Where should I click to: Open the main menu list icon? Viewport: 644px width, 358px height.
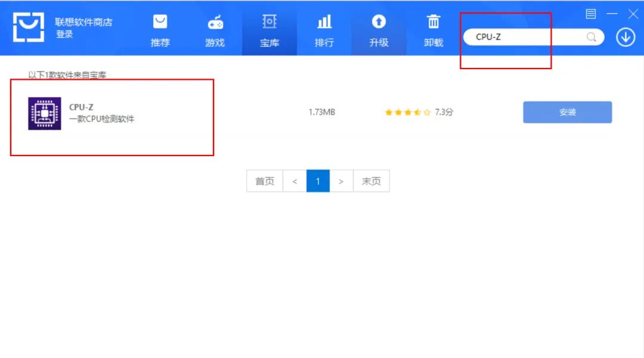(590, 14)
